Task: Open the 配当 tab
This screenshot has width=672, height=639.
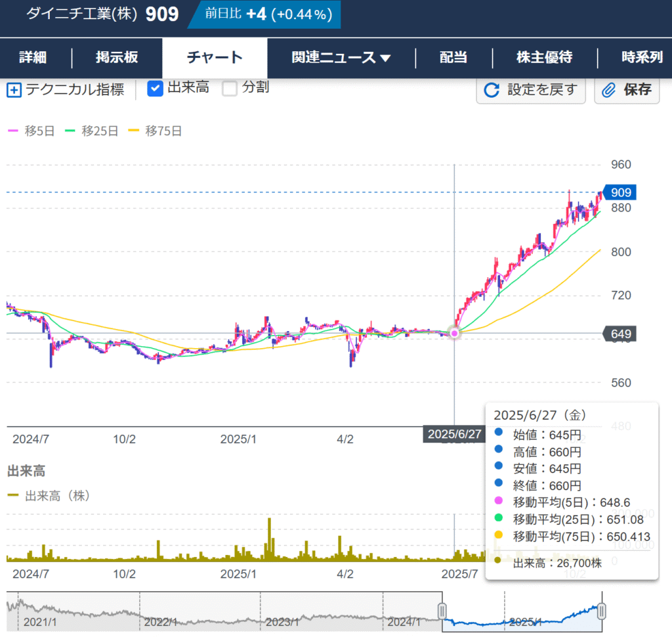Action: pyautogui.click(x=453, y=58)
